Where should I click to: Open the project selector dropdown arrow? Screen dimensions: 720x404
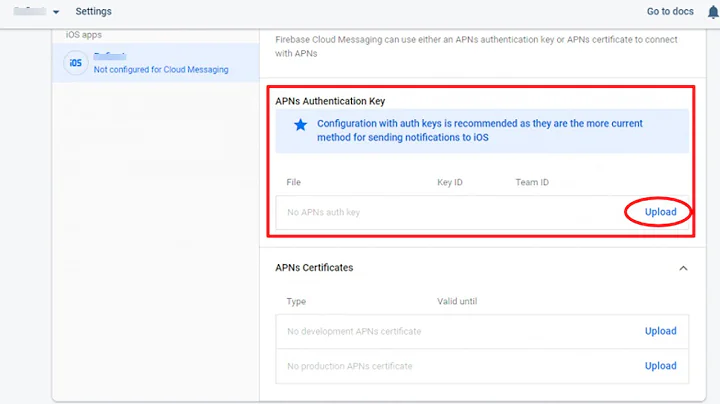(x=56, y=12)
